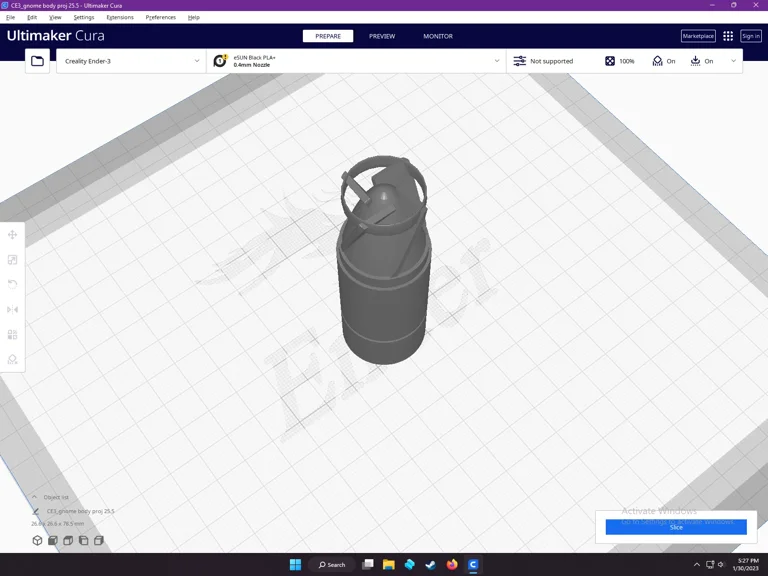Click the Marketplace button

click(x=698, y=36)
